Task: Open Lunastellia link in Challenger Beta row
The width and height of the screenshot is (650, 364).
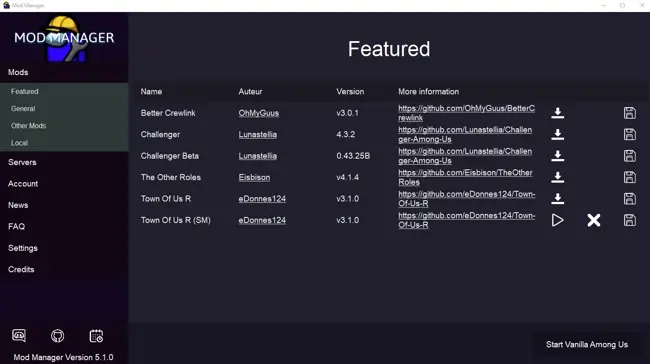Action: coord(257,156)
